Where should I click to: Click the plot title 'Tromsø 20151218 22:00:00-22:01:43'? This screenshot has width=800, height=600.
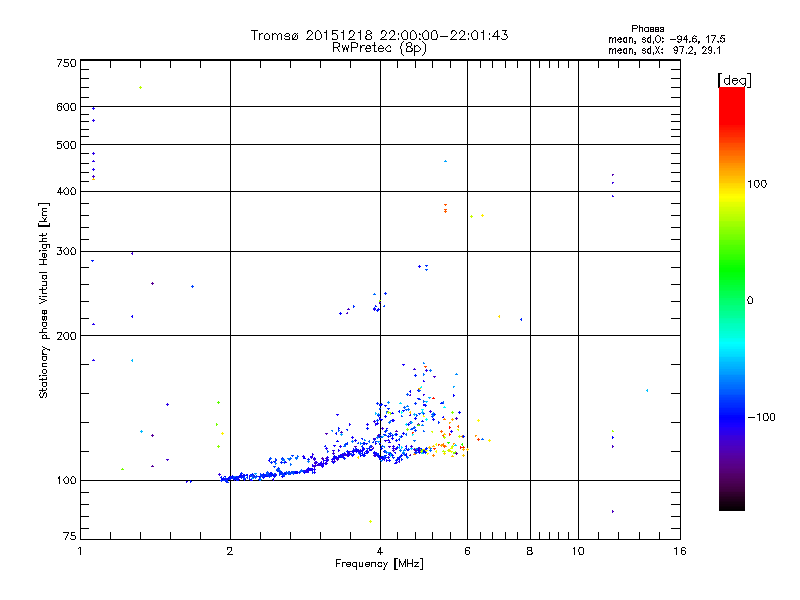point(379,35)
